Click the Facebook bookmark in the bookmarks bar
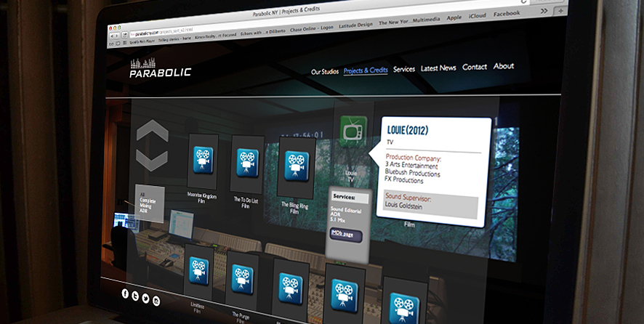 507,14
